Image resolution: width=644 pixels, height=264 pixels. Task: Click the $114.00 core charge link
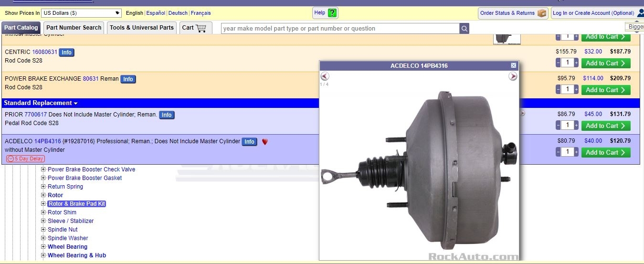tap(593, 78)
